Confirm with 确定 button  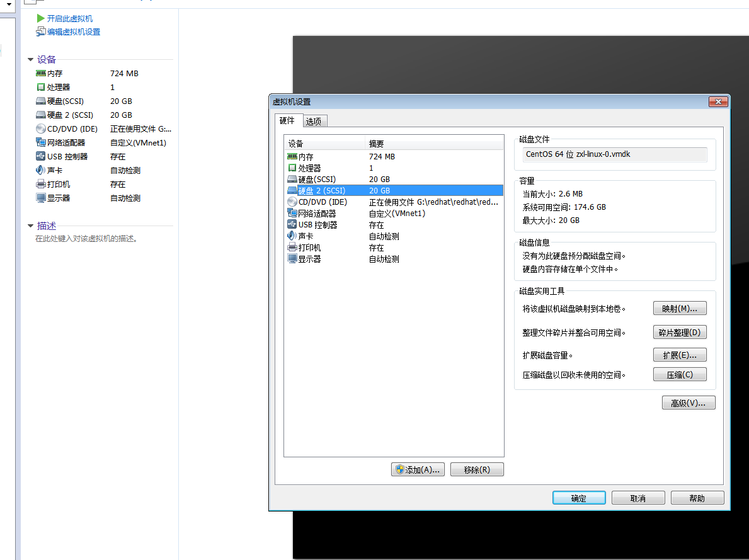(579, 498)
